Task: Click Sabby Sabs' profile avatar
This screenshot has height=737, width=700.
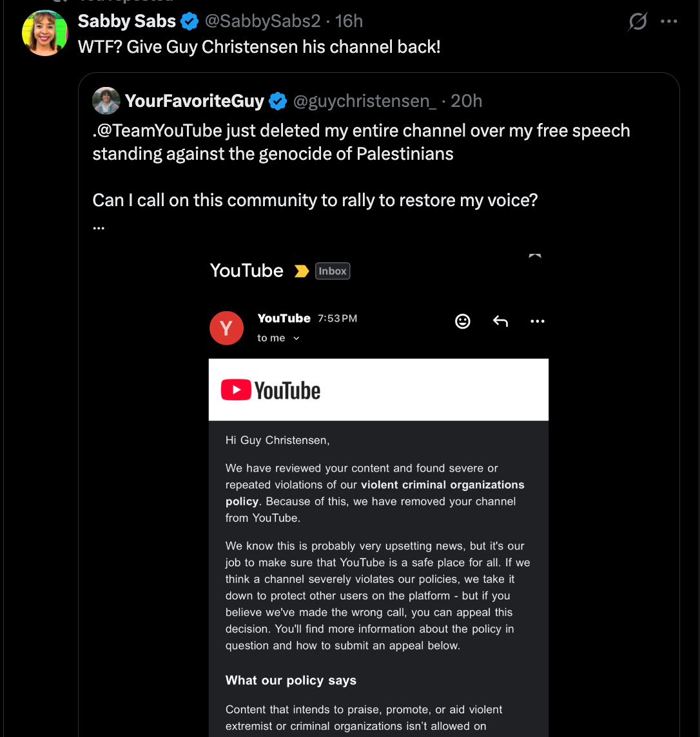Action: click(x=45, y=33)
